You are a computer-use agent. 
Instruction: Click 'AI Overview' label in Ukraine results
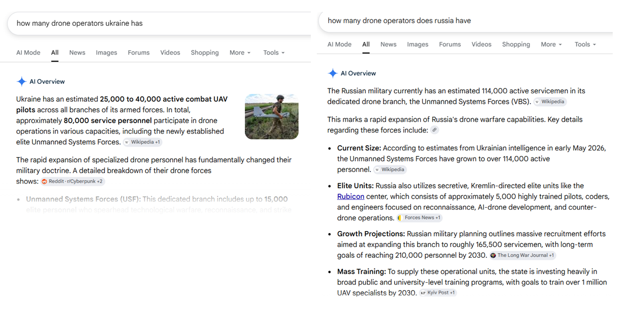tap(47, 81)
